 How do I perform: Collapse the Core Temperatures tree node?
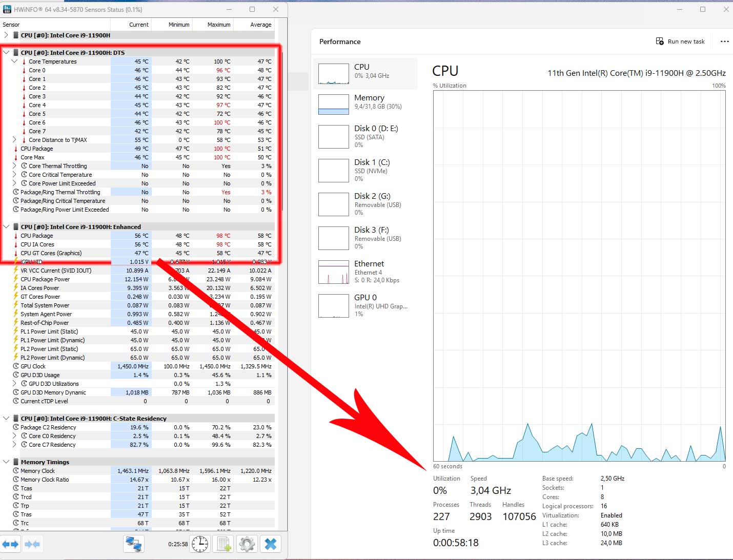(x=14, y=61)
